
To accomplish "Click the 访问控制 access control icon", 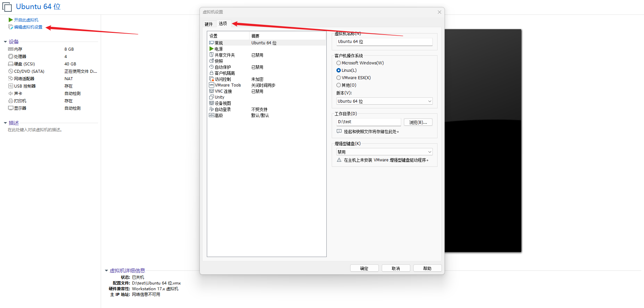I will point(212,79).
